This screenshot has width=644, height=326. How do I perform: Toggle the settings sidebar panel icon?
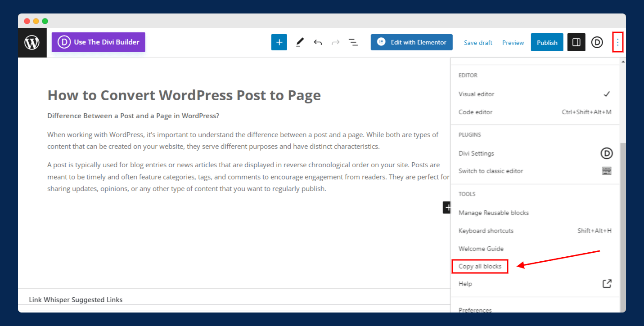(576, 42)
